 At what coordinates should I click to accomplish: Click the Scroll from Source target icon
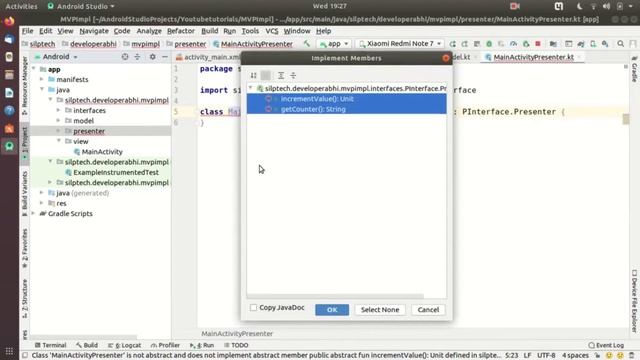tap(125, 57)
